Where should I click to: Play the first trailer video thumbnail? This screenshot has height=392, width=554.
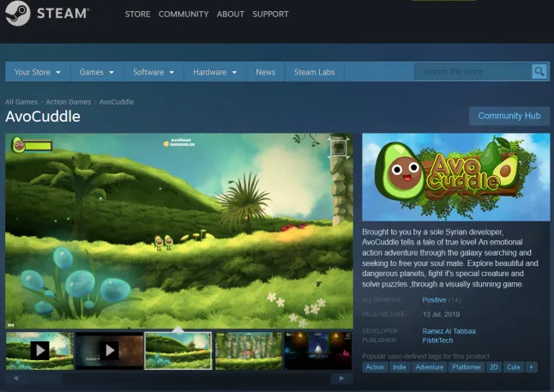click(40, 351)
